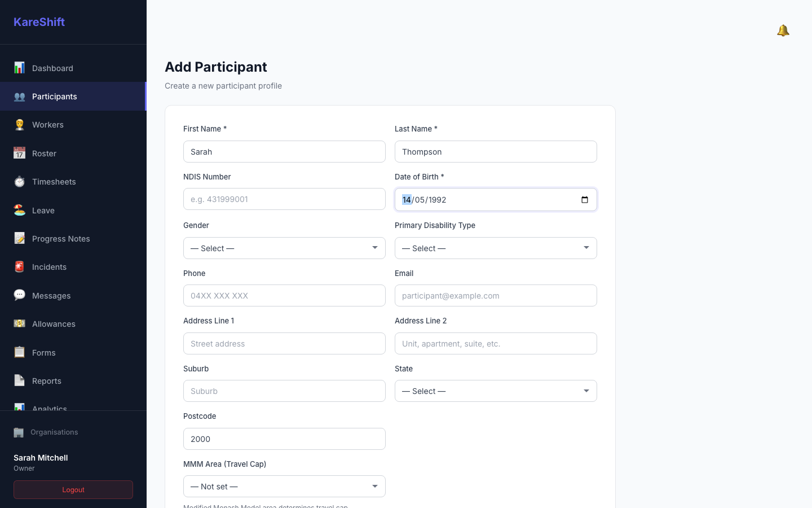This screenshot has height=508, width=812.
Task: Open notifications with the bell icon
Action: pyautogui.click(x=783, y=30)
